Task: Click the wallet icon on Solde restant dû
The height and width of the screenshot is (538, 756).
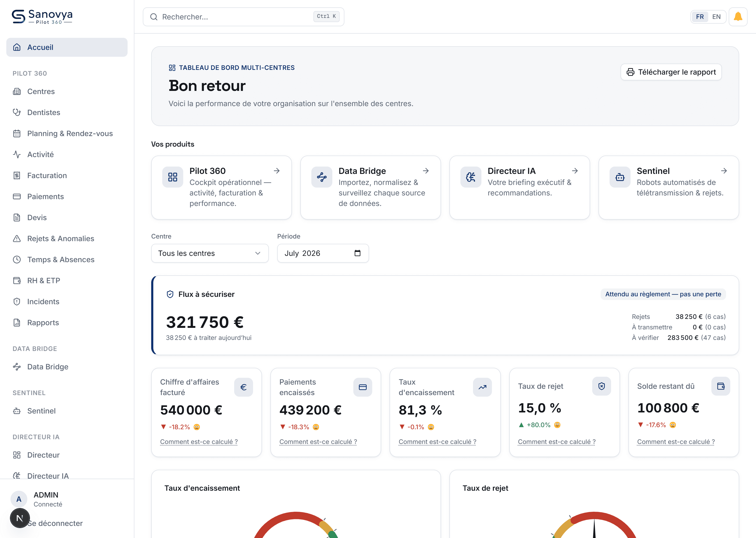Action: coord(721,386)
